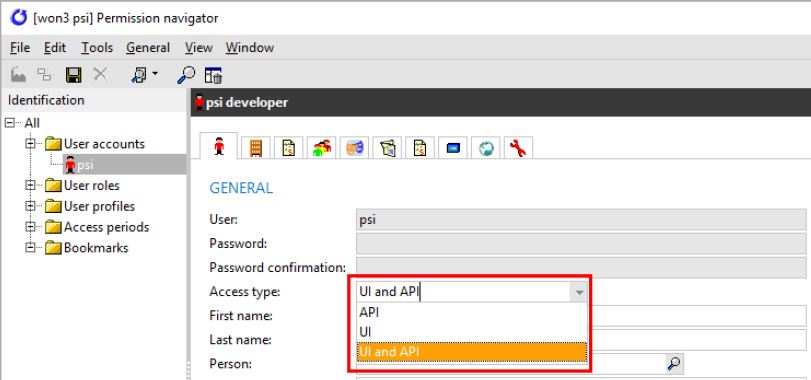Click the magnifying glass Search toolbar icon
Screen dimensions: 811x380
click(186, 75)
